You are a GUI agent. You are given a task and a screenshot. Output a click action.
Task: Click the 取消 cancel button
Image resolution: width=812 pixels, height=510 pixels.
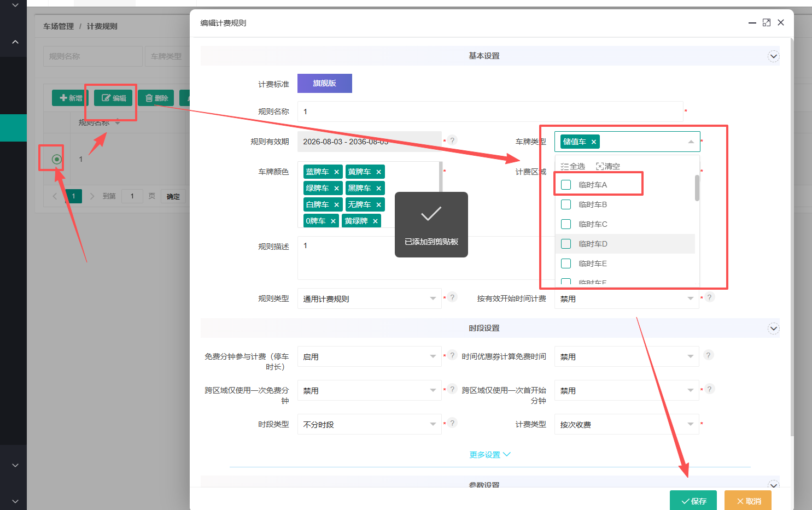tap(748, 501)
